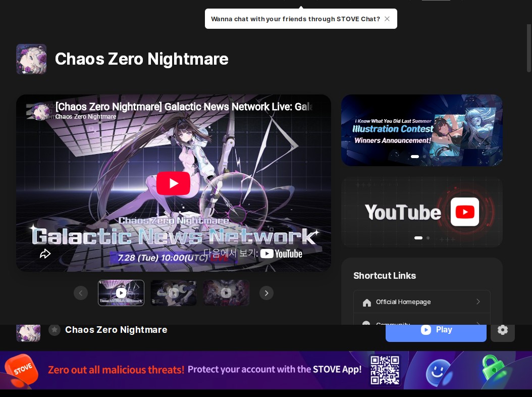Play the Galactic News Network video
Image resolution: width=532 pixels, height=397 pixels.
(x=173, y=183)
